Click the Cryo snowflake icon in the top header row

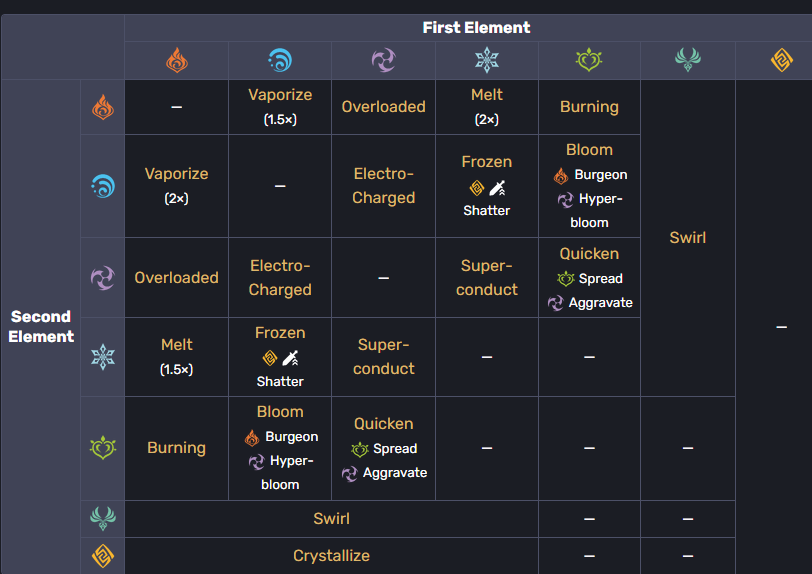[x=487, y=61]
